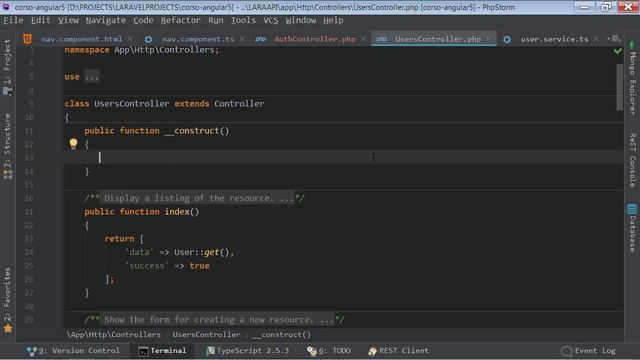Open the REST Console side panel
This screenshot has height=360, width=640.
tap(632, 160)
